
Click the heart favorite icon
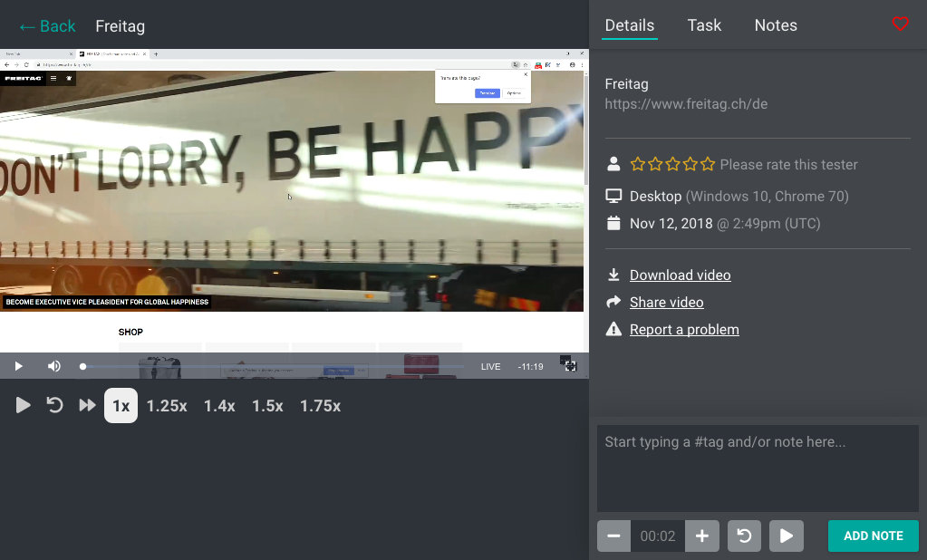900,24
